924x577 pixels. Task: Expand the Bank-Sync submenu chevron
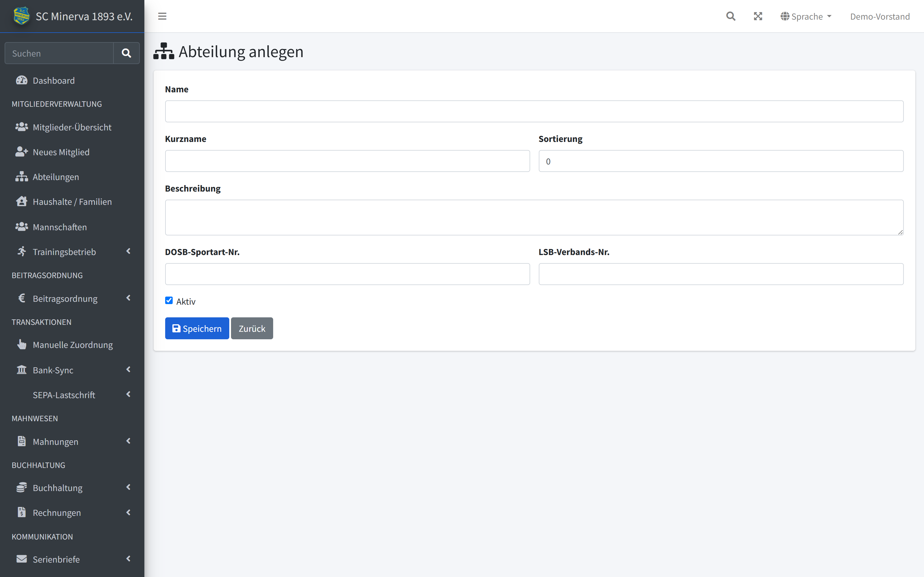coord(128,369)
